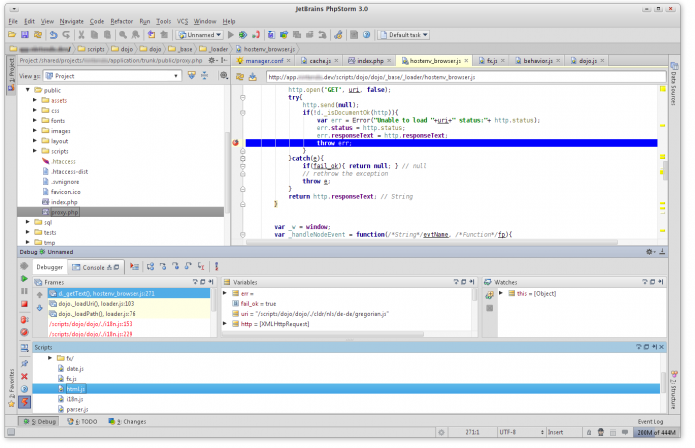Click the _loader breadcrumb in navigation bar
The image size is (695, 448).
[x=214, y=49]
